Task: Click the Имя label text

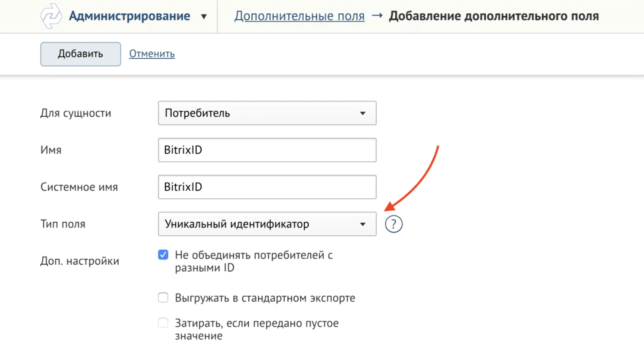Action: coord(51,150)
